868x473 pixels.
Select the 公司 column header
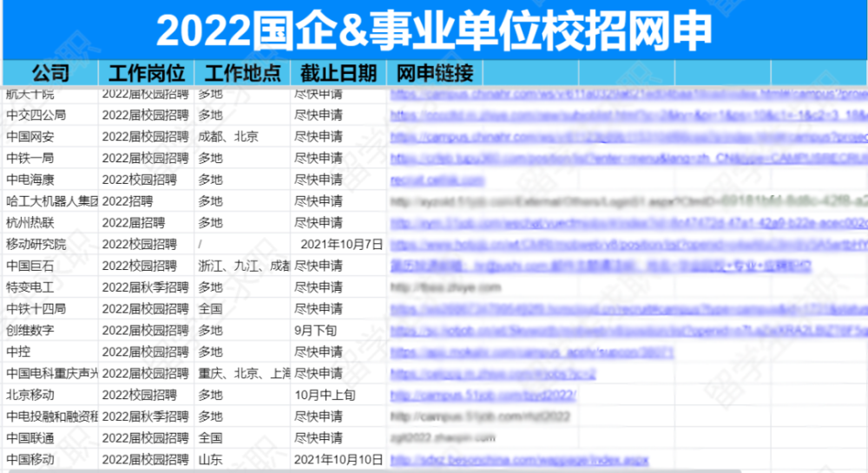pos(50,73)
